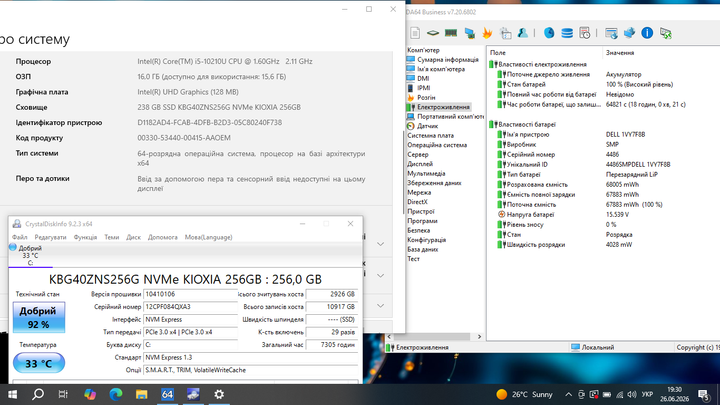Show hidden tray icons chevron
The image size is (720, 405).
568,394
